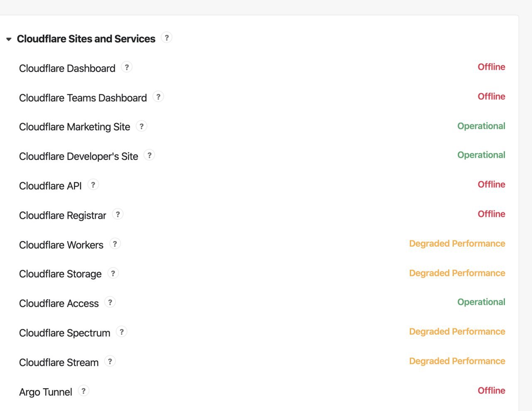Select the Argo Tunnel label
Viewport: 532px width, 411px height.
coord(46,392)
